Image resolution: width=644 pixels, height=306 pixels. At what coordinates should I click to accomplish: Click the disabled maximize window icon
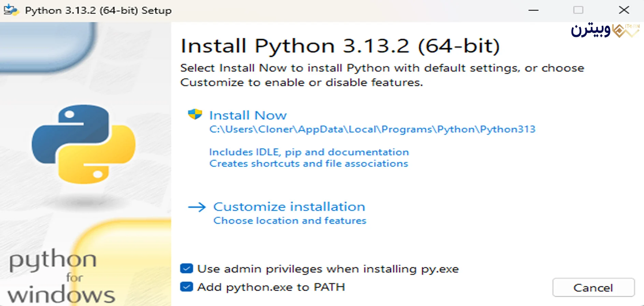[x=578, y=10]
